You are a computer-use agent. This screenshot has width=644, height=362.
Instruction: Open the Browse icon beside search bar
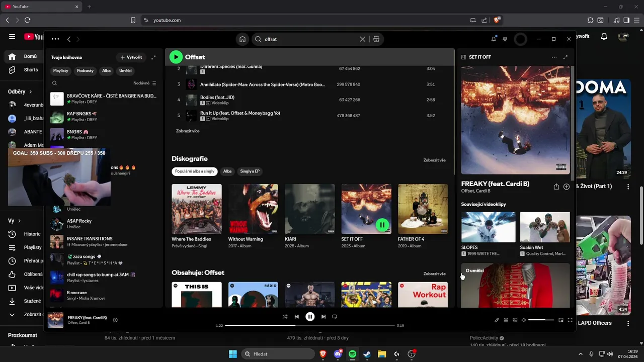click(x=376, y=39)
